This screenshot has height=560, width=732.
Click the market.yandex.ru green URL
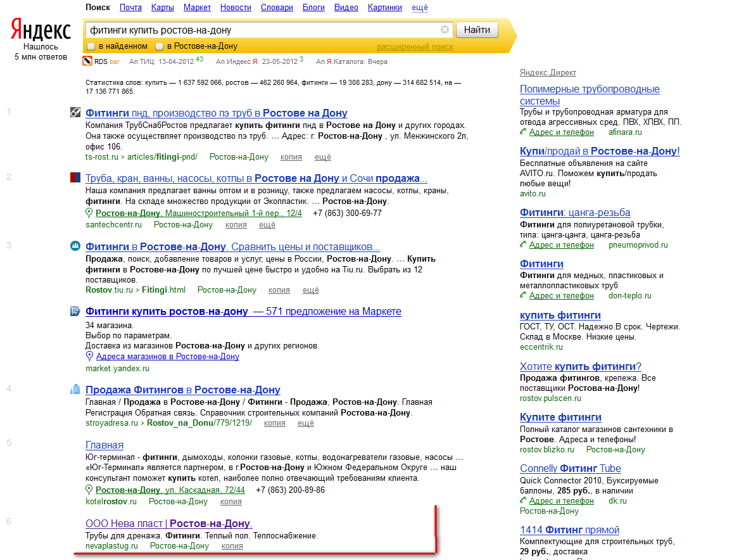tap(118, 369)
